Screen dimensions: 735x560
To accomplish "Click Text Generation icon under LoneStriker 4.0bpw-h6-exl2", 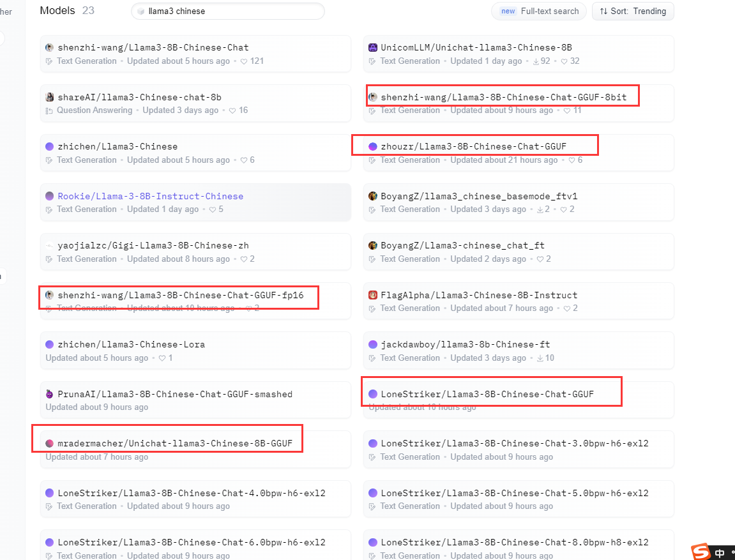I will (x=49, y=506).
